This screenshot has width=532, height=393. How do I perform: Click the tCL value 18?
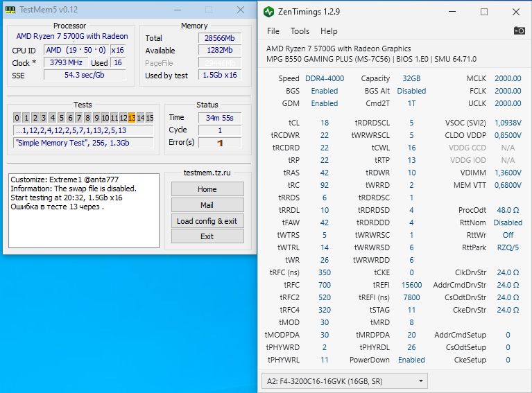coord(325,123)
